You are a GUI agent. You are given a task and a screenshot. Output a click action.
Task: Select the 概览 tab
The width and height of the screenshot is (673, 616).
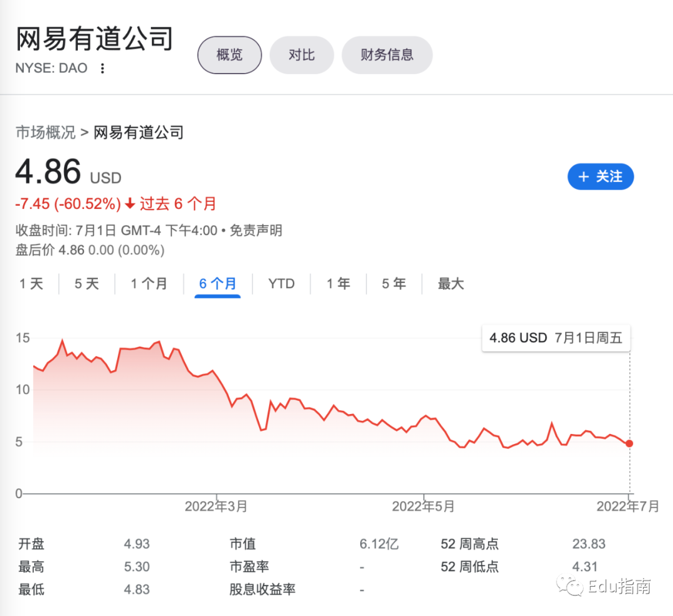click(x=229, y=55)
